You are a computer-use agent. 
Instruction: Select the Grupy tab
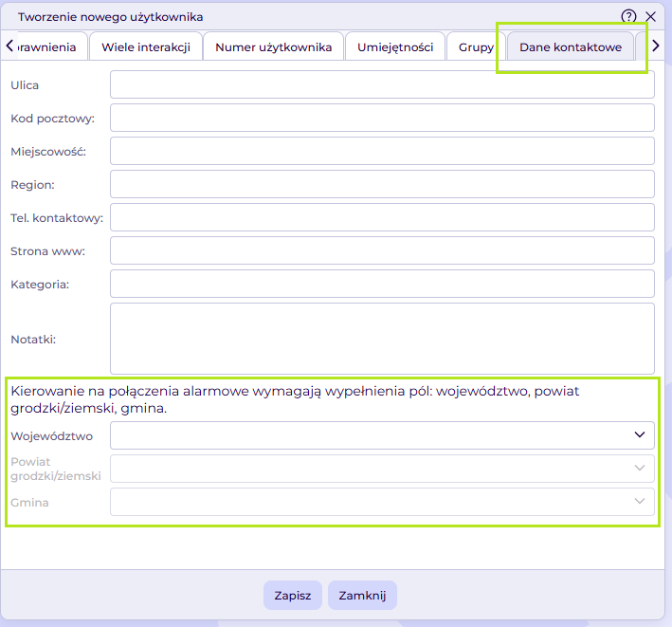point(476,46)
